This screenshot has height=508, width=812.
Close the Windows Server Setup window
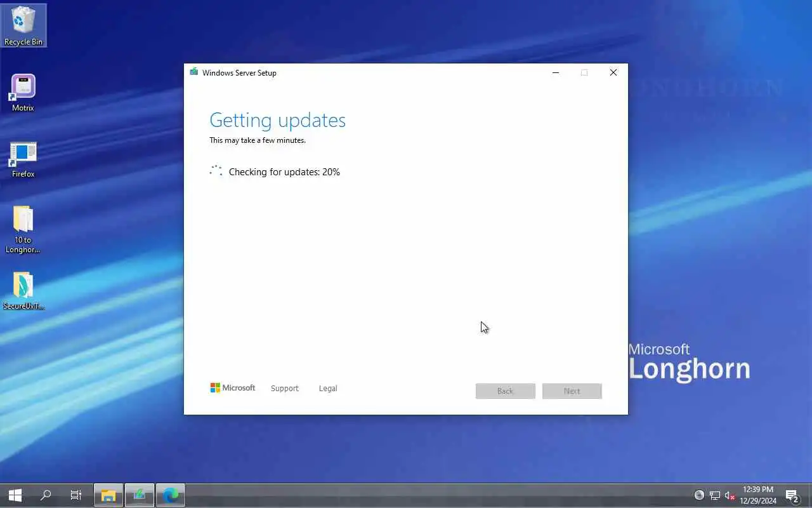click(613, 72)
